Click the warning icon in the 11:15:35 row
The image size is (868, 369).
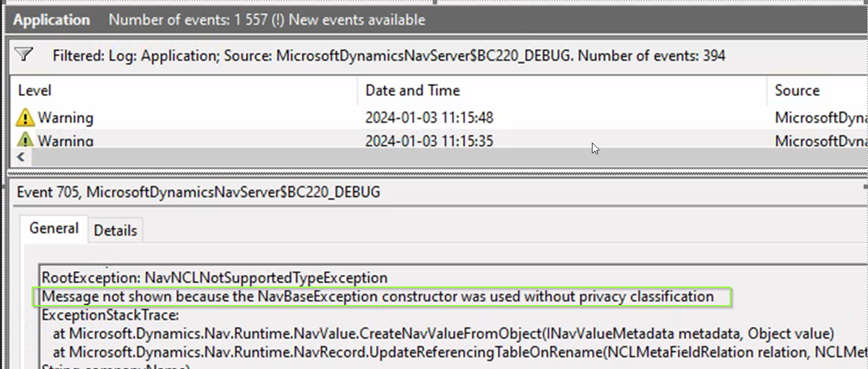(x=25, y=140)
